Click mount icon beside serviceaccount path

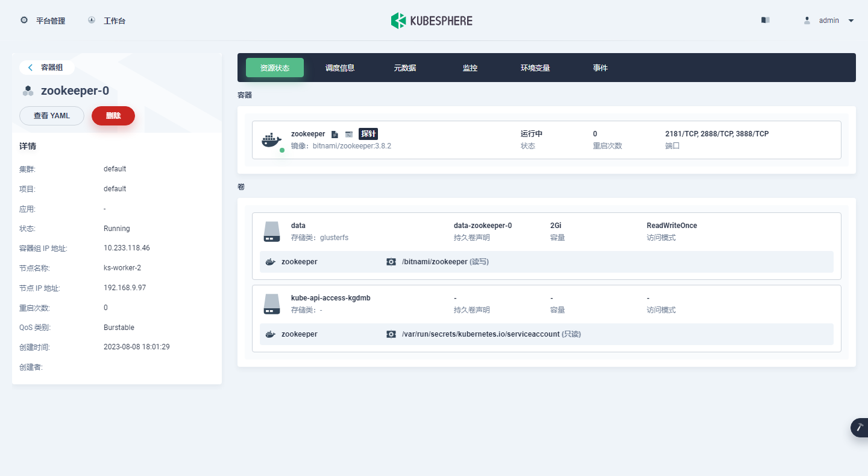point(391,334)
